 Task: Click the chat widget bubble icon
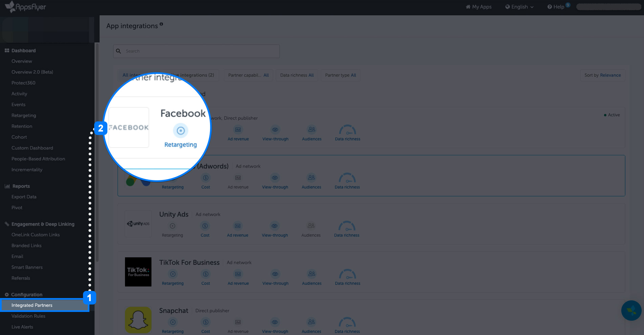[x=631, y=310]
